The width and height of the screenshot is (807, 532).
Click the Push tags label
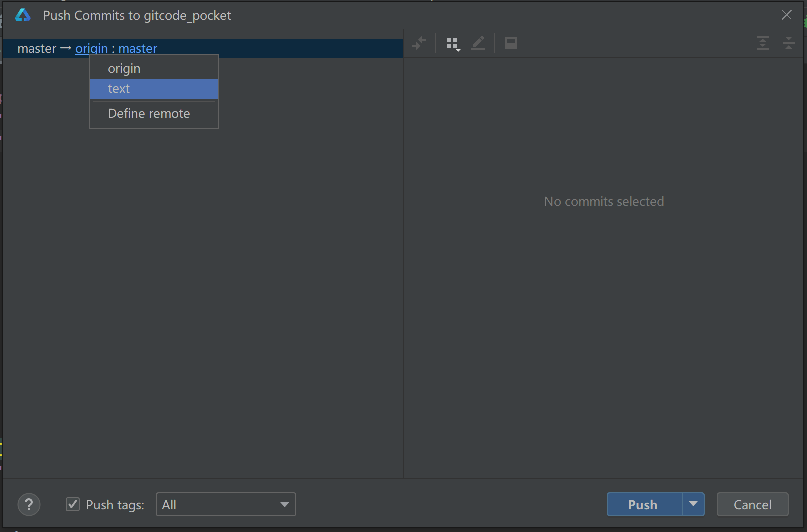pyautogui.click(x=115, y=505)
